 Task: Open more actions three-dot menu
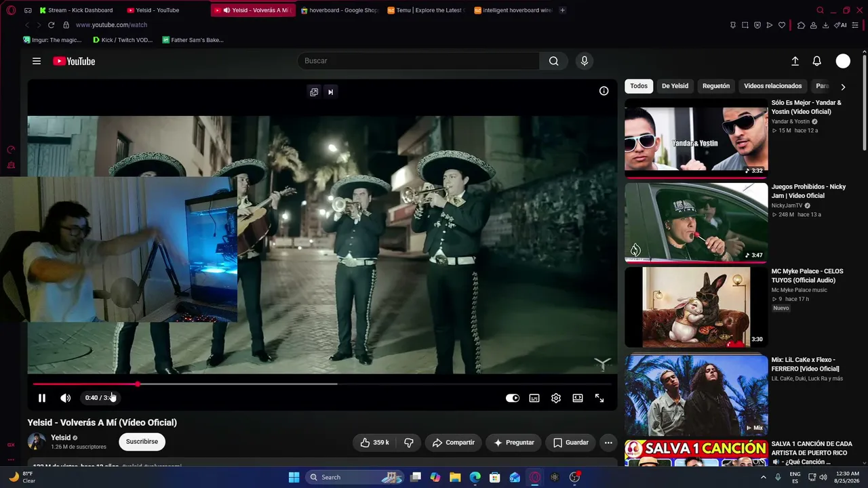608,443
